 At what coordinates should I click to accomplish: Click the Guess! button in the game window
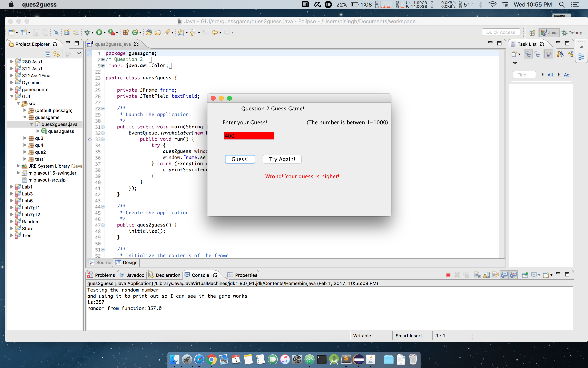pyautogui.click(x=240, y=159)
